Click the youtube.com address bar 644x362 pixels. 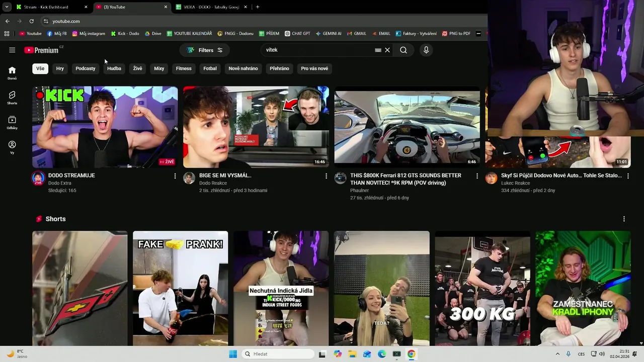pos(262,21)
